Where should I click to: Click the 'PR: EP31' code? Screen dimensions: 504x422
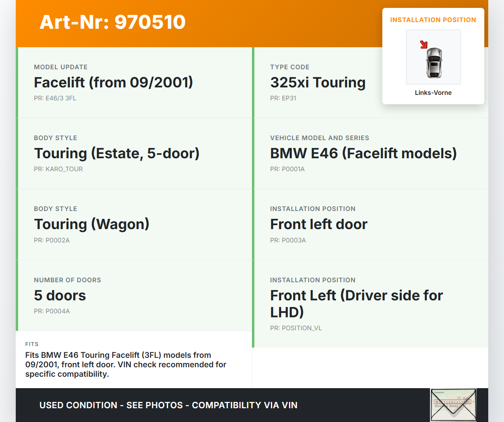point(283,98)
